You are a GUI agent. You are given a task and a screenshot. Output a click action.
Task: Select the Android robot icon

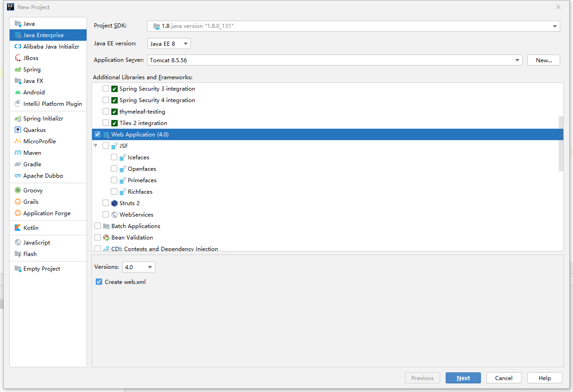[18, 93]
